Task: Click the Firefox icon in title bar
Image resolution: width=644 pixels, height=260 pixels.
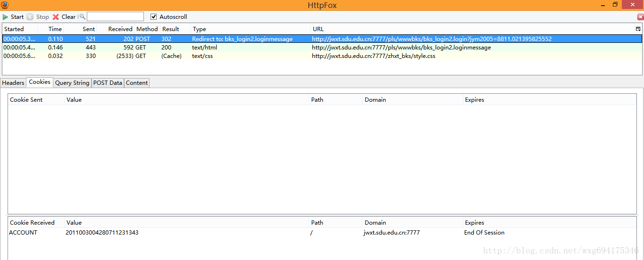Action: click(x=5, y=5)
